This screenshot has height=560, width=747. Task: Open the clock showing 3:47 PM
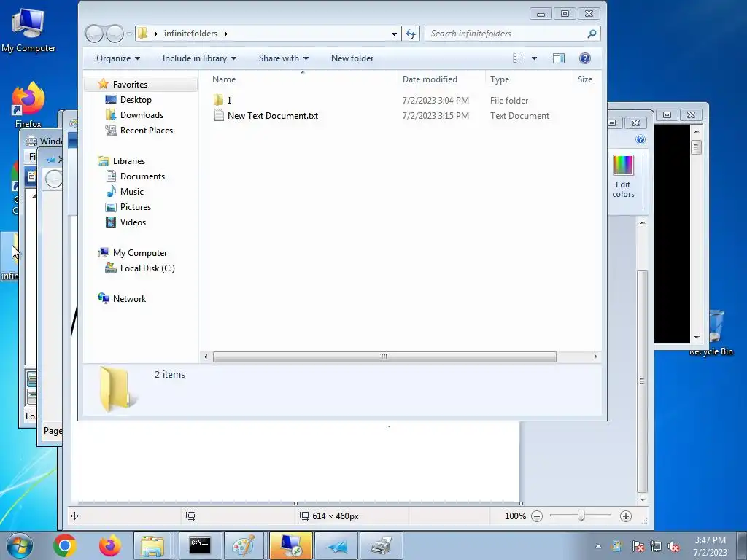coord(710,546)
